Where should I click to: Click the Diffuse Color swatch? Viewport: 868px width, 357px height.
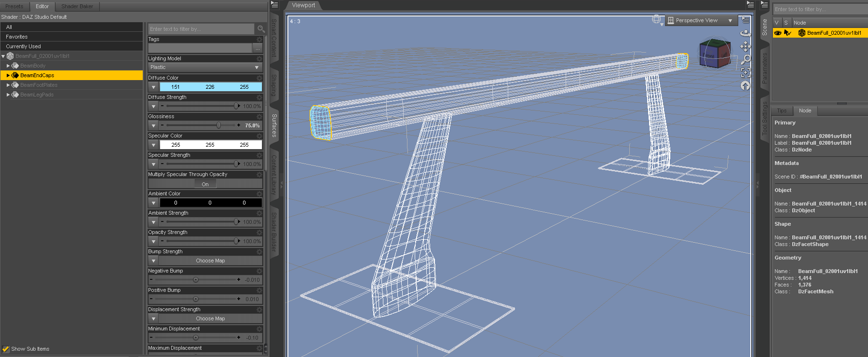[211, 87]
